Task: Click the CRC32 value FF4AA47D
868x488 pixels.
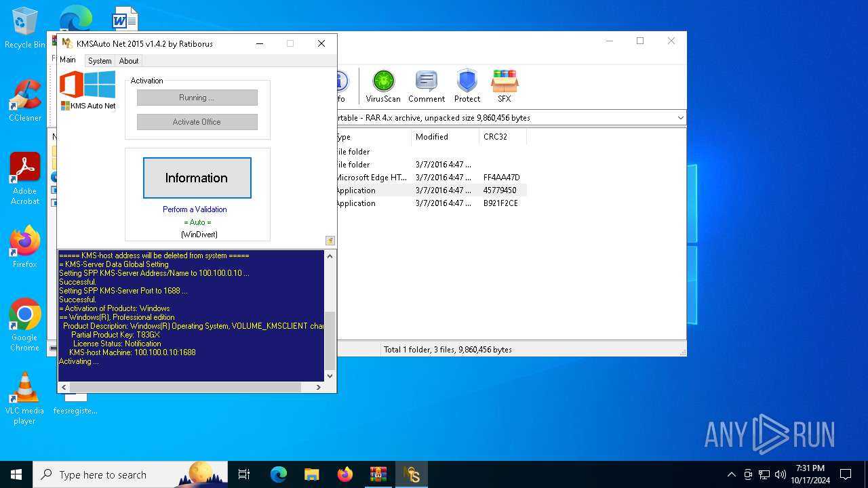Action: click(x=502, y=178)
